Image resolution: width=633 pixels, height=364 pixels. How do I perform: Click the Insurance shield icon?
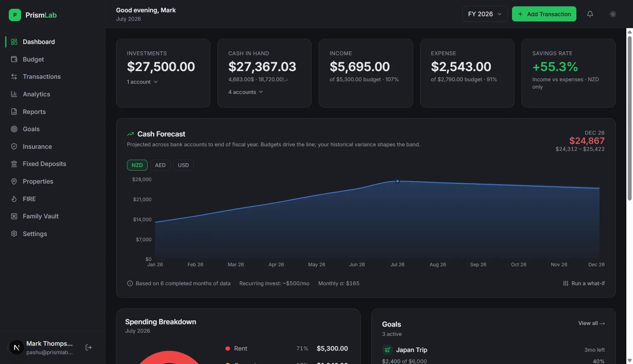(x=14, y=146)
